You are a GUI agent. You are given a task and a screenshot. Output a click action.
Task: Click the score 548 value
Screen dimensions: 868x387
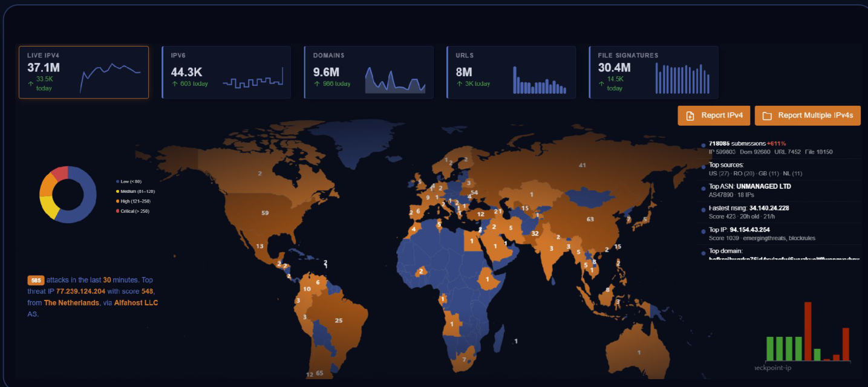click(147, 291)
